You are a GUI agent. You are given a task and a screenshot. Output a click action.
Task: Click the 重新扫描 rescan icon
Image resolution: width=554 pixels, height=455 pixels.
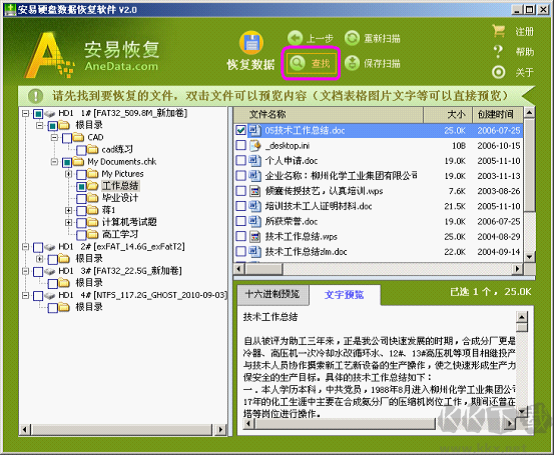pyautogui.click(x=352, y=38)
